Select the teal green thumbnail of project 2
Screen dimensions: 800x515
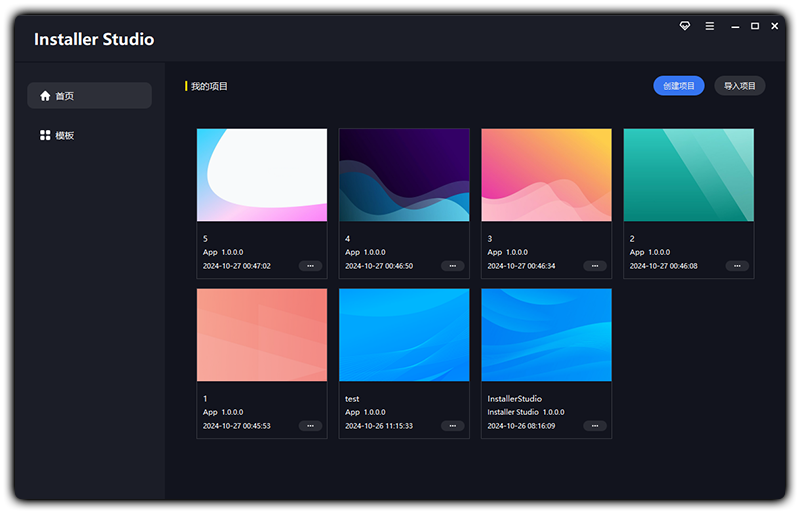click(x=688, y=175)
